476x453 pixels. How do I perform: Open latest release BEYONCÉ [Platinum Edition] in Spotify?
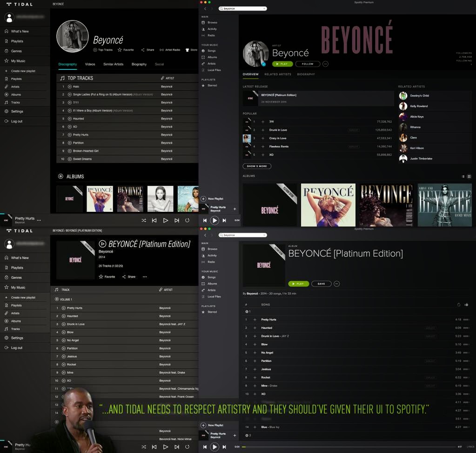coord(318,98)
